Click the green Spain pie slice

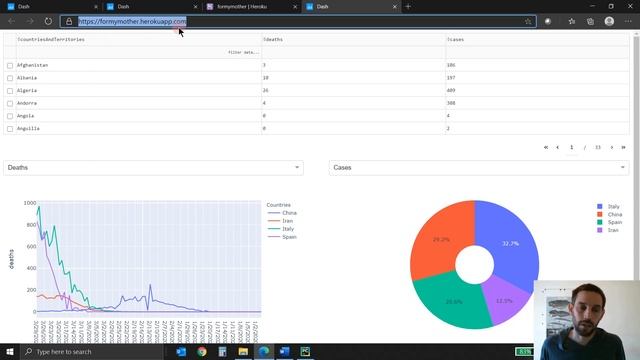(455, 302)
